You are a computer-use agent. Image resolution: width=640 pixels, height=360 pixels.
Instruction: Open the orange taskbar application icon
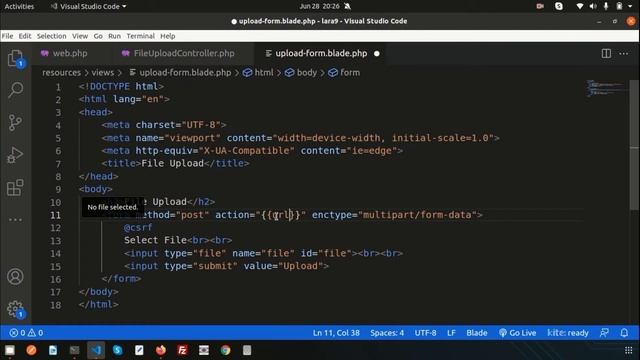click(x=31, y=350)
